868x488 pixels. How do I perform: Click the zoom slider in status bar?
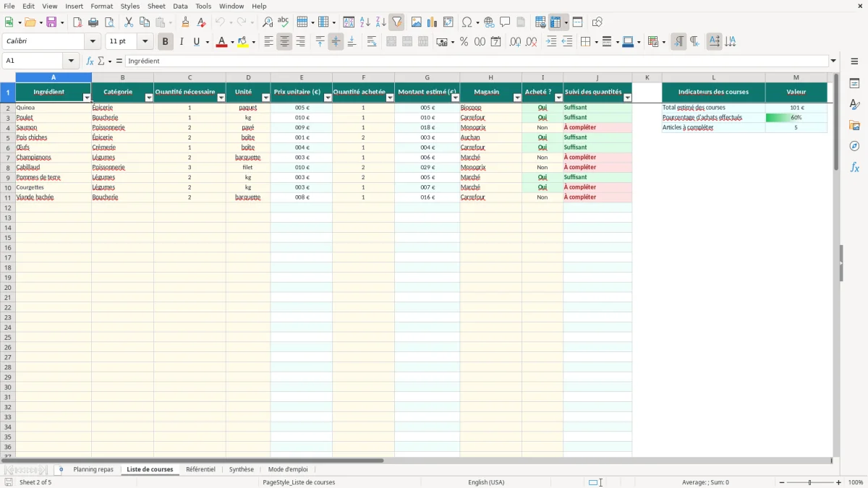point(810,482)
